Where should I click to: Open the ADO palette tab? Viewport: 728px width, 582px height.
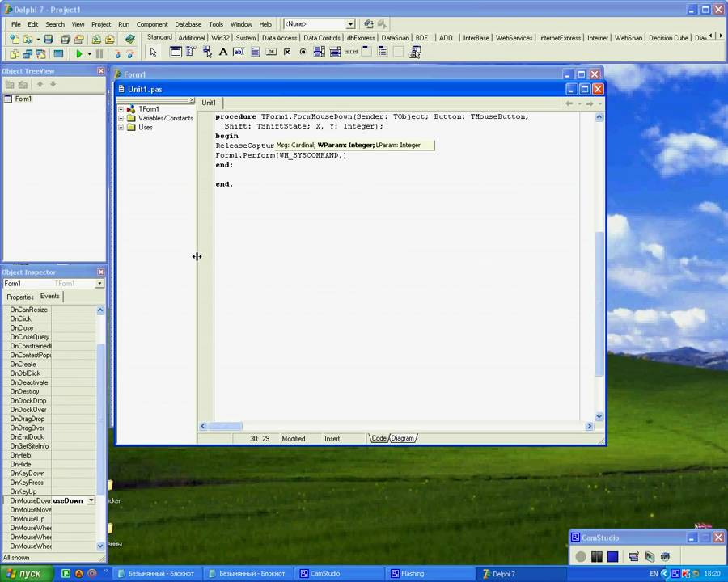pyautogui.click(x=446, y=38)
